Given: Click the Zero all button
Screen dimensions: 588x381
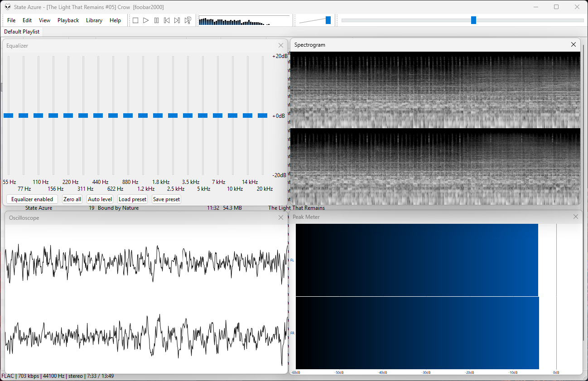Looking at the screenshot, I should click(x=72, y=199).
